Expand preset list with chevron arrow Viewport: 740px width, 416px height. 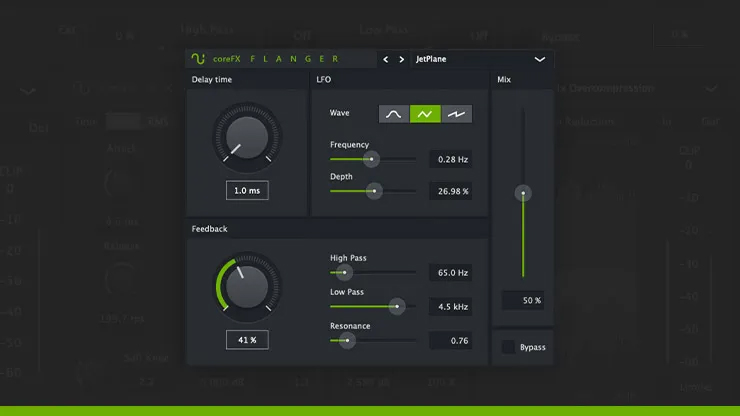point(539,59)
